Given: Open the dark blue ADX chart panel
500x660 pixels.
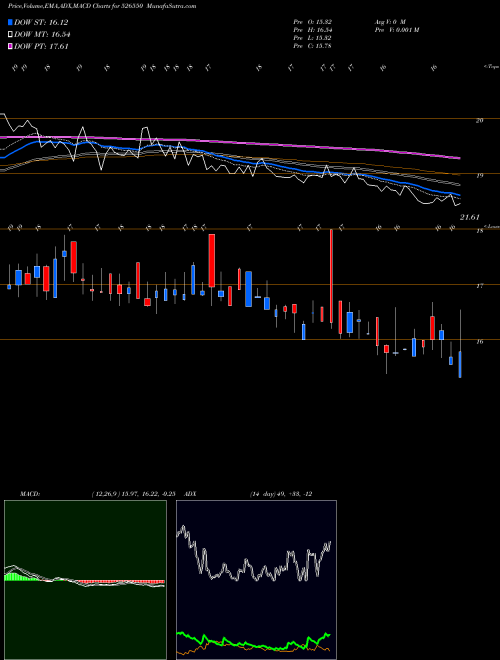Looking at the screenshot, I should [256, 580].
